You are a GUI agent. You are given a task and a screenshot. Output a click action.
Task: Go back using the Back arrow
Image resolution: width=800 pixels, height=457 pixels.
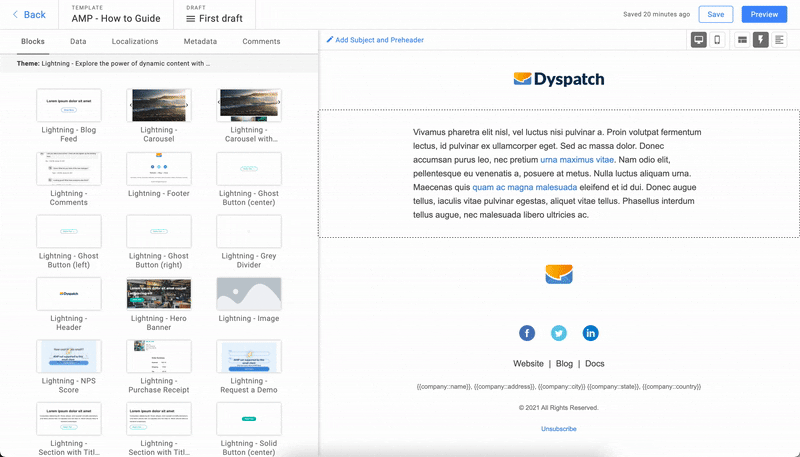[29, 15]
